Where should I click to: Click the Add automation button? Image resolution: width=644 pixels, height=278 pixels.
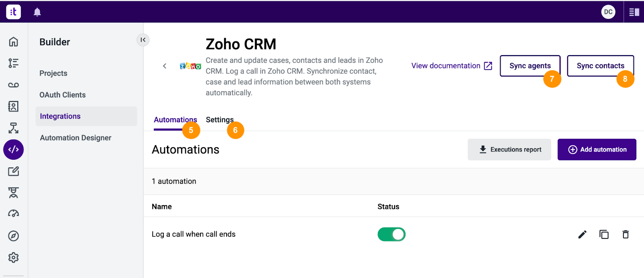[597, 150]
